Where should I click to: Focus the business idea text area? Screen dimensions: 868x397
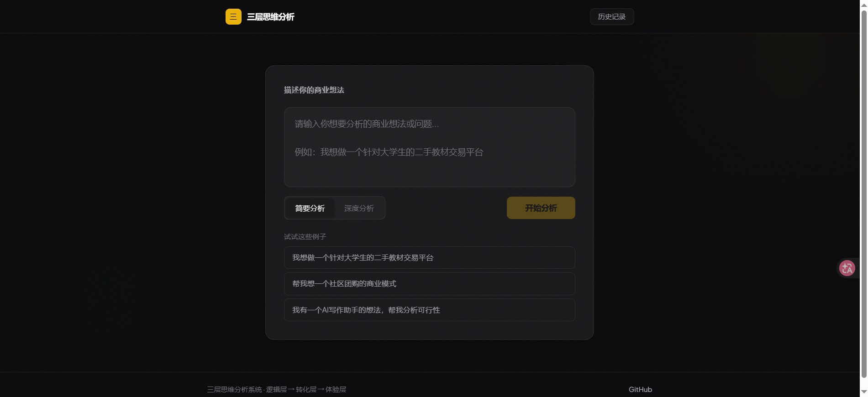pos(430,147)
